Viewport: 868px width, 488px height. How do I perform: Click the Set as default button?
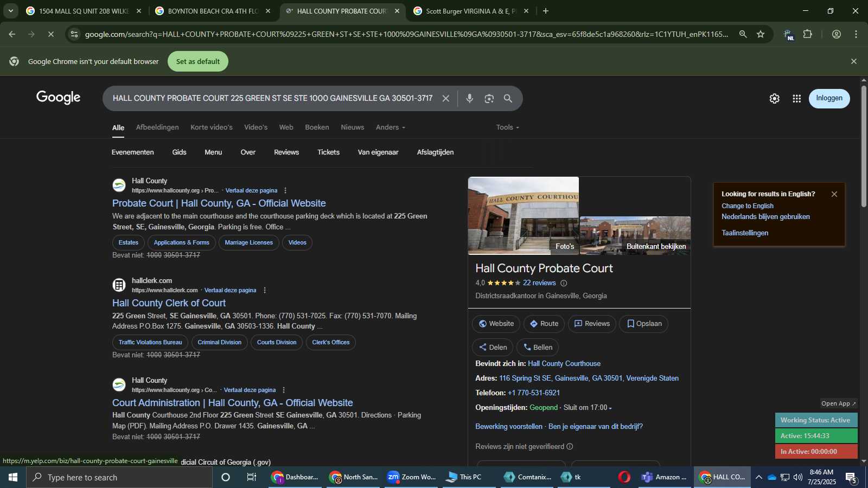pos(198,61)
